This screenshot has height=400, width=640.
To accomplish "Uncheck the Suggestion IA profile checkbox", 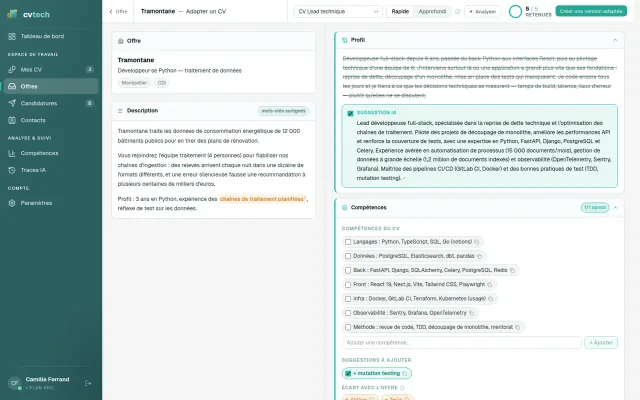I will (x=350, y=113).
